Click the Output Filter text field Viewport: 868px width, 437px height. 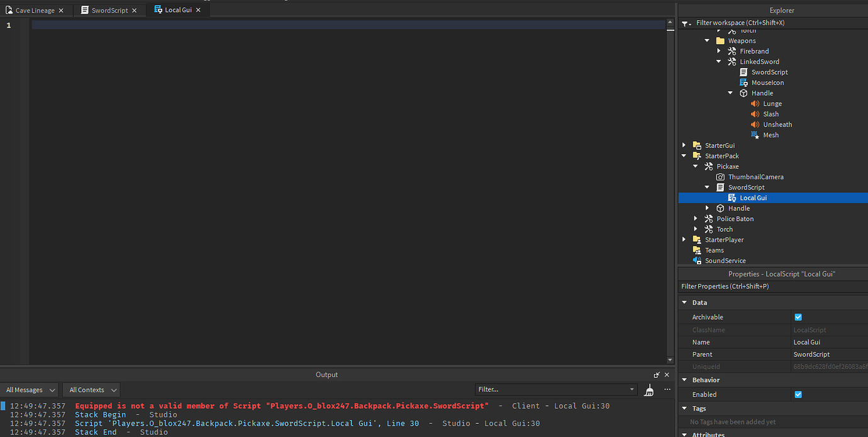point(551,390)
